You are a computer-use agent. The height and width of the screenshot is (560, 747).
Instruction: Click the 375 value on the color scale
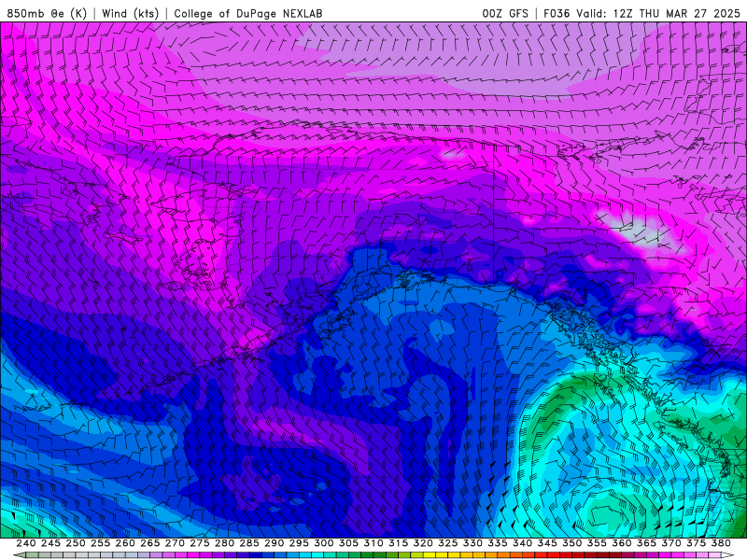point(696,543)
